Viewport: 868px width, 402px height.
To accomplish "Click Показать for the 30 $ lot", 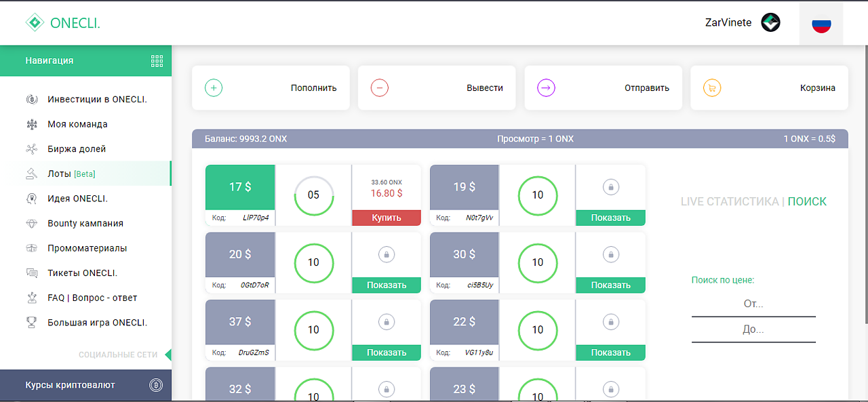I will tap(610, 285).
